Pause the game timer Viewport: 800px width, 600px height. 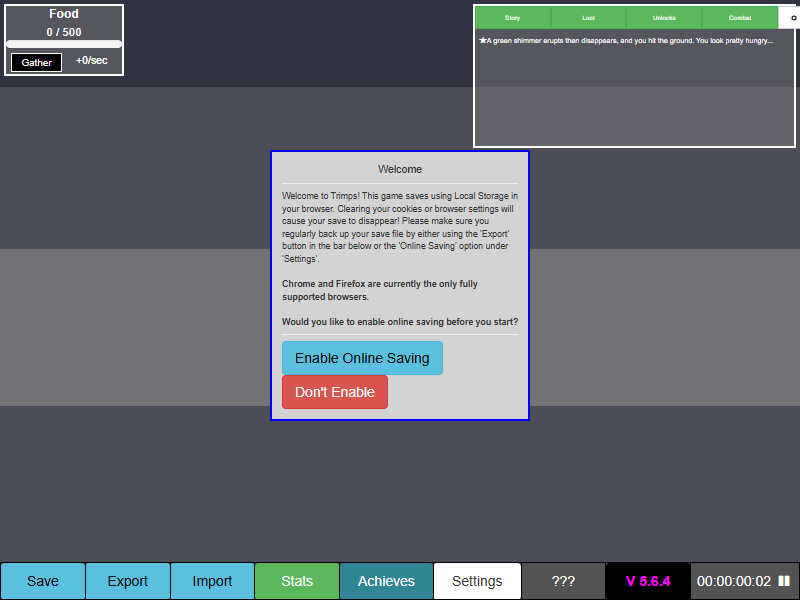(784, 581)
